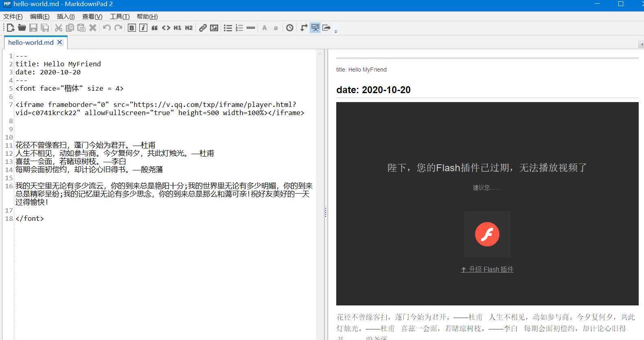Click the 升级 Flash 插件 link

click(x=487, y=269)
